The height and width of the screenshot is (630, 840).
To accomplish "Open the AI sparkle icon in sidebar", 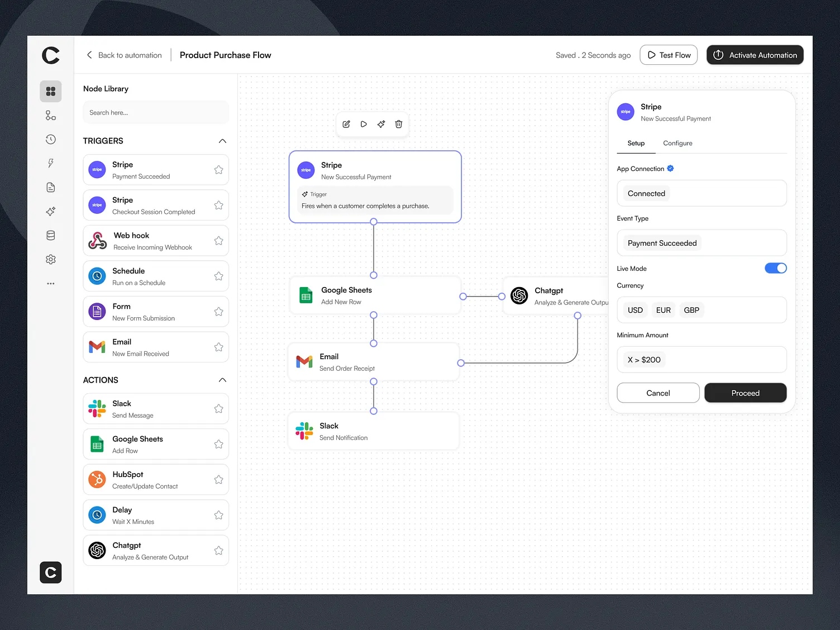I will (51, 211).
